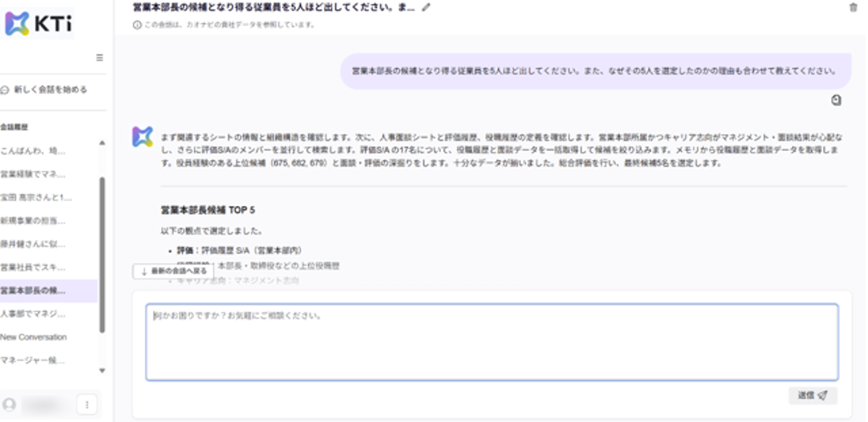
Task: Open the 'こんばんわ' conversation
Action: [x=33, y=151]
